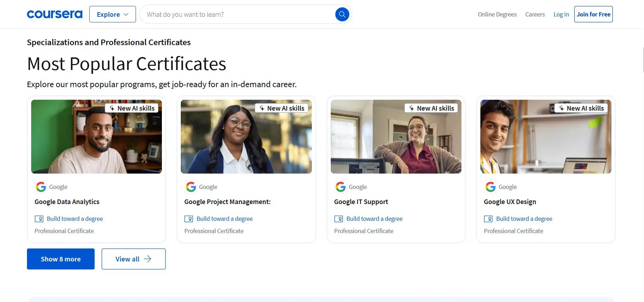Viewport: 644px width, 302px height.
Task: Click the Show 8 more button
Action: tap(61, 259)
